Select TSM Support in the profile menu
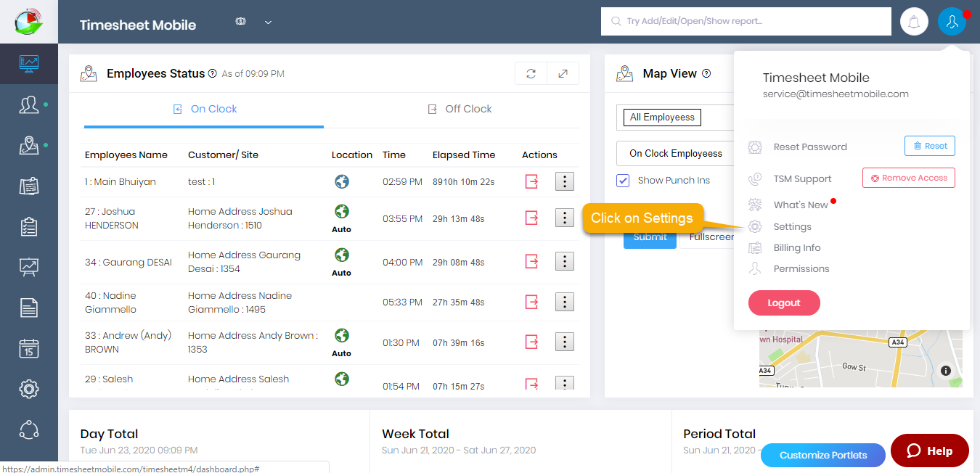 pyautogui.click(x=802, y=178)
